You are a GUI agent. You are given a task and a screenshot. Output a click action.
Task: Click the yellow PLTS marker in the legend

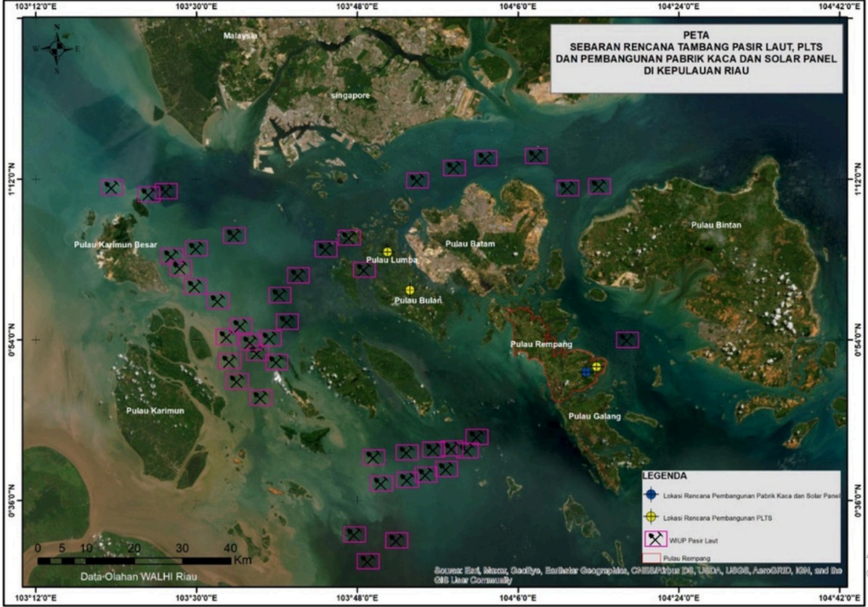pyautogui.click(x=652, y=518)
